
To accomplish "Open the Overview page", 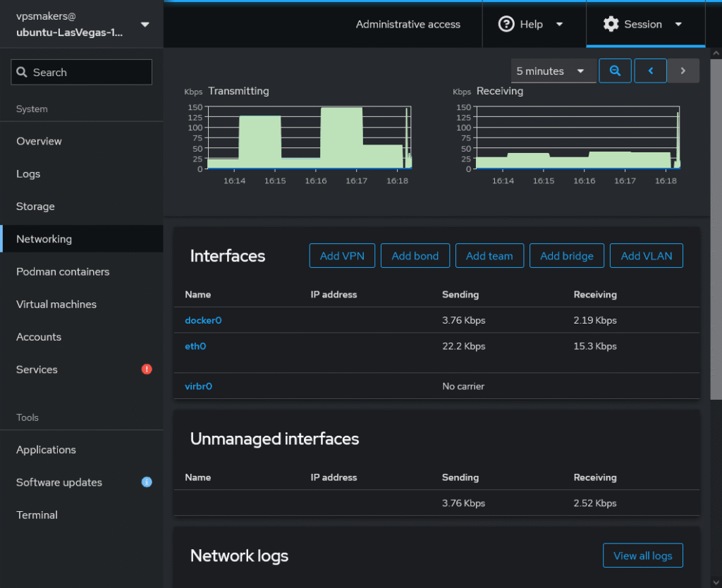I will click(82, 141).
